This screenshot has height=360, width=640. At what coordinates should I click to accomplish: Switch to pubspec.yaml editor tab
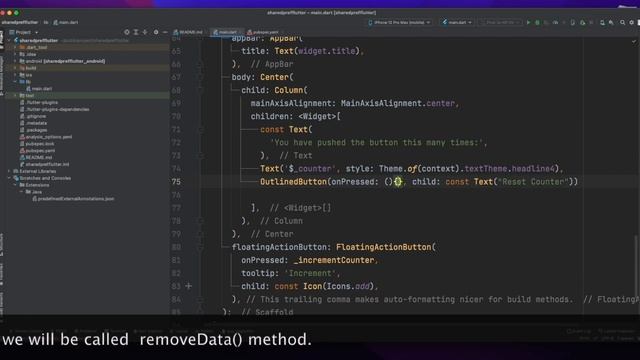[x=263, y=32]
